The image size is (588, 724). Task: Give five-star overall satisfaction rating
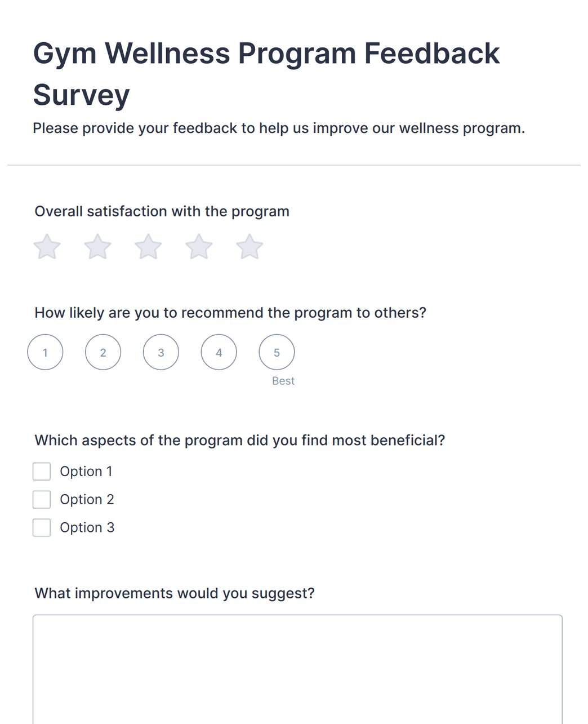[x=250, y=247]
